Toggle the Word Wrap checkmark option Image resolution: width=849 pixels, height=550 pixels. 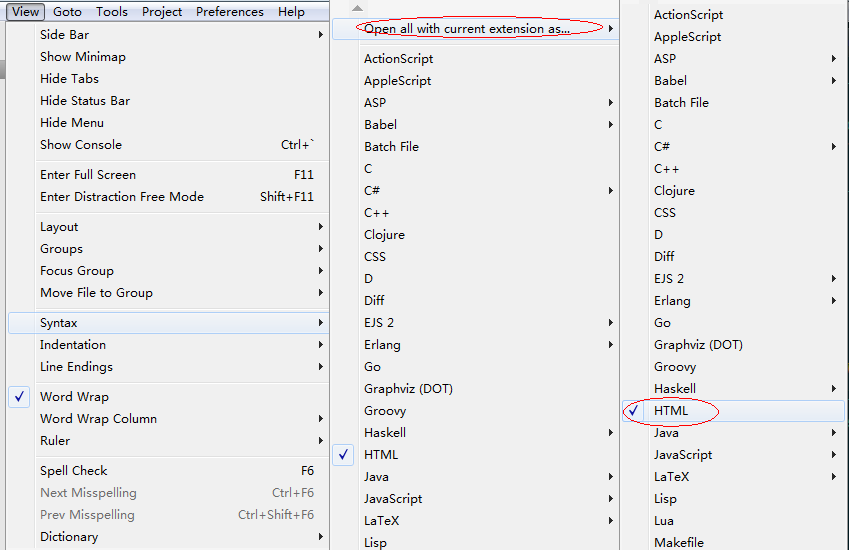point(168,397)
